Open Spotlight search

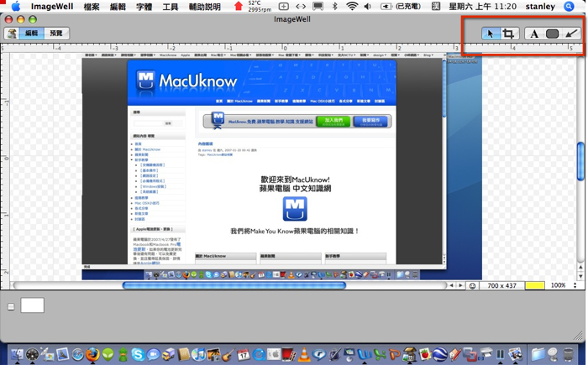(x=569, y=7)
